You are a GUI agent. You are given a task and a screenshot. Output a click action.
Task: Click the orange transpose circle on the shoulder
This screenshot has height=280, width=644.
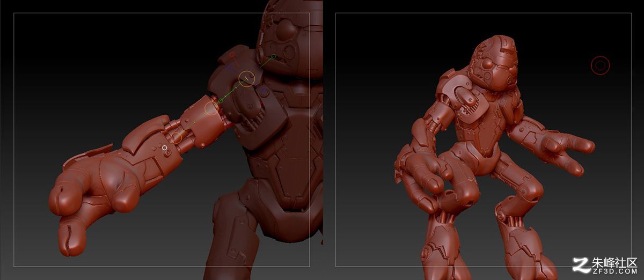(x=246, y=78)
